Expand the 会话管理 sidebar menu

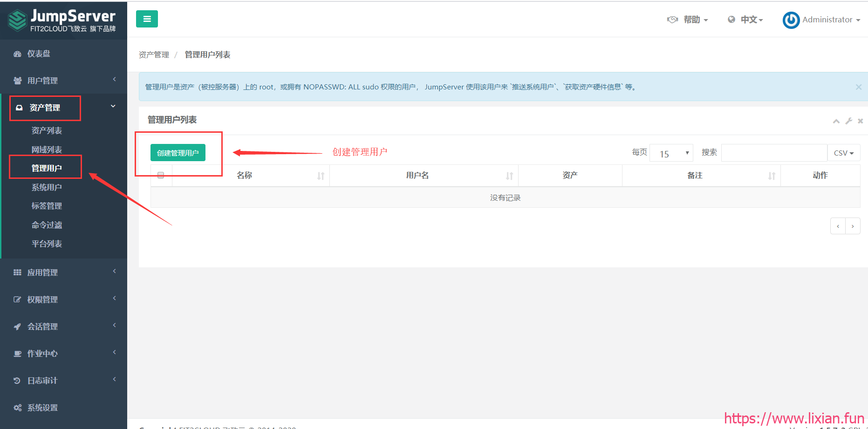click(63, 327)
